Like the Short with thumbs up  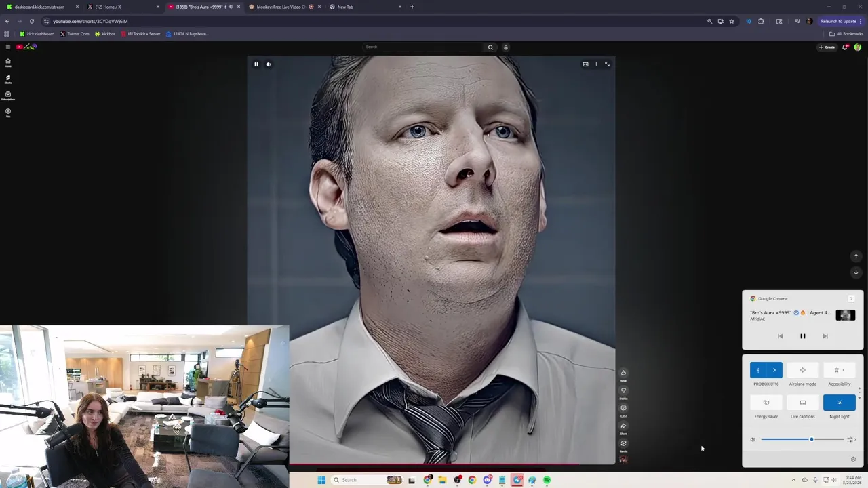tap(623, 373)
